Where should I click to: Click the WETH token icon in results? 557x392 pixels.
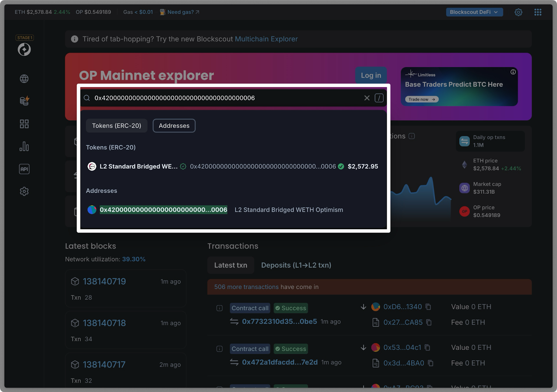click(x=92, y=167)
